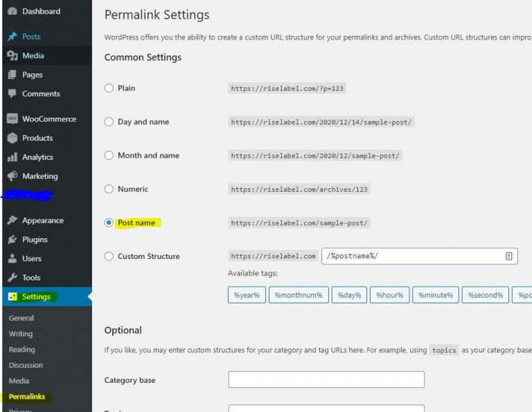Insert the %monthnum% tag
Image resolution: width=532 pixels, height=412 pixels.
299,295
